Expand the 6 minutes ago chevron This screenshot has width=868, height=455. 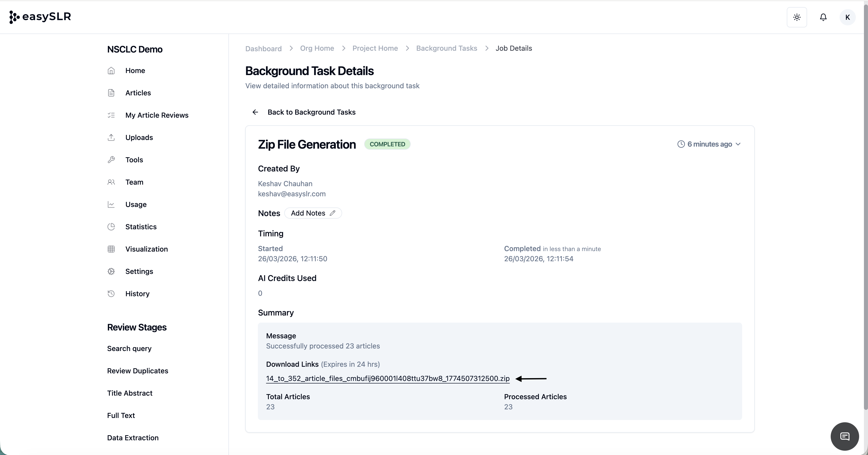click(x=738, y=144)
